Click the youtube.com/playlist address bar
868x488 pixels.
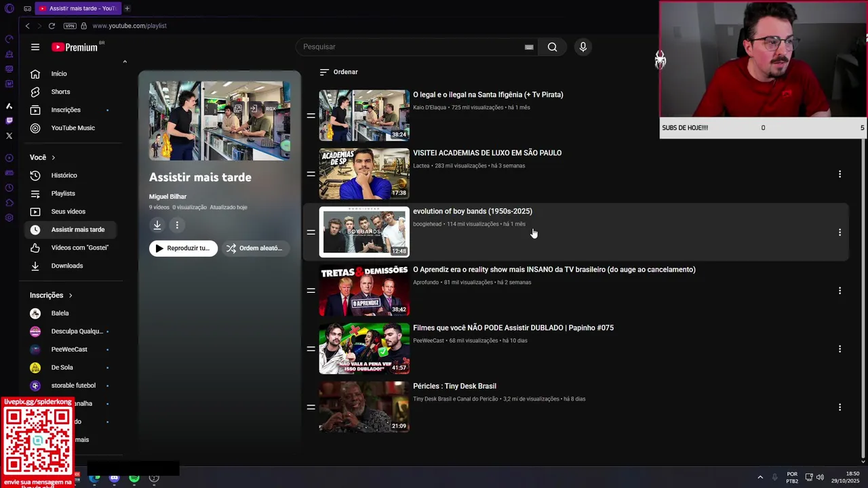pyautogui.click(x=130, y=26)
